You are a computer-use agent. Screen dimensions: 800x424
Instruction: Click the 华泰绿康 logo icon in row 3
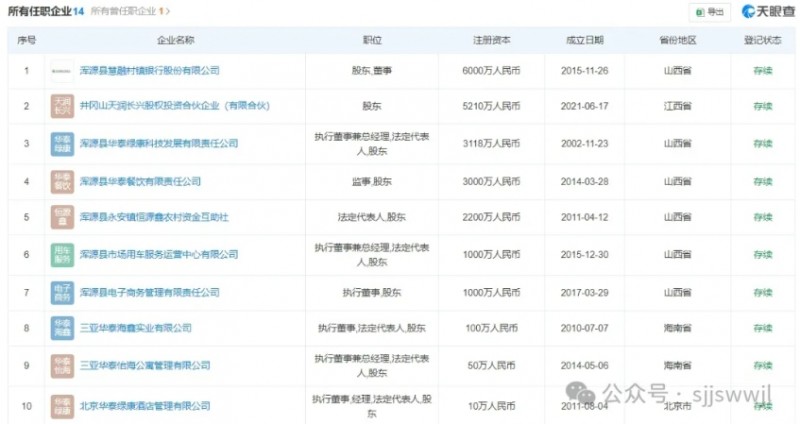pos(62,144)
